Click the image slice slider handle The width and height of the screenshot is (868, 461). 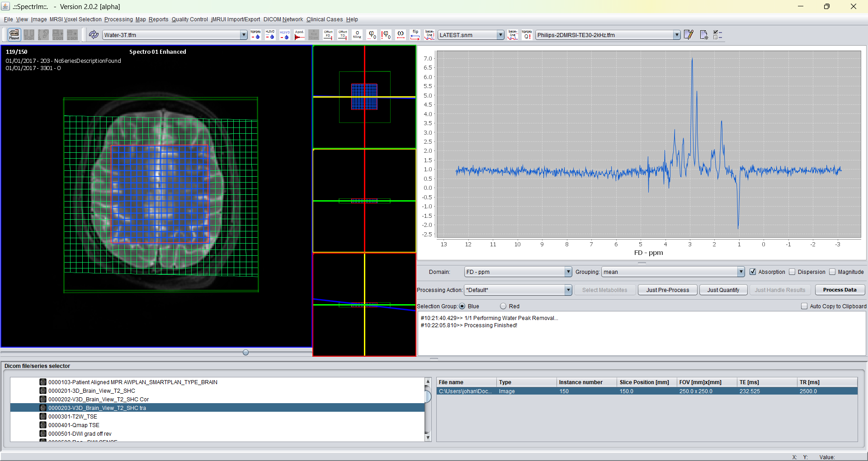tap(245, 352)
